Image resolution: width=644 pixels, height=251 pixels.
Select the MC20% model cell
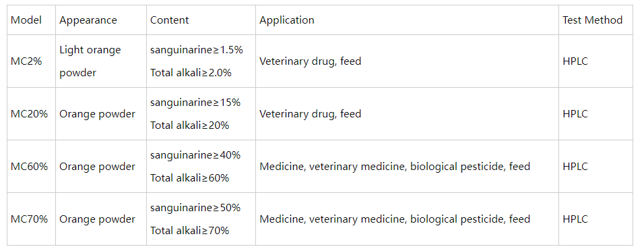pyautogui.click(x=31, y=114)
